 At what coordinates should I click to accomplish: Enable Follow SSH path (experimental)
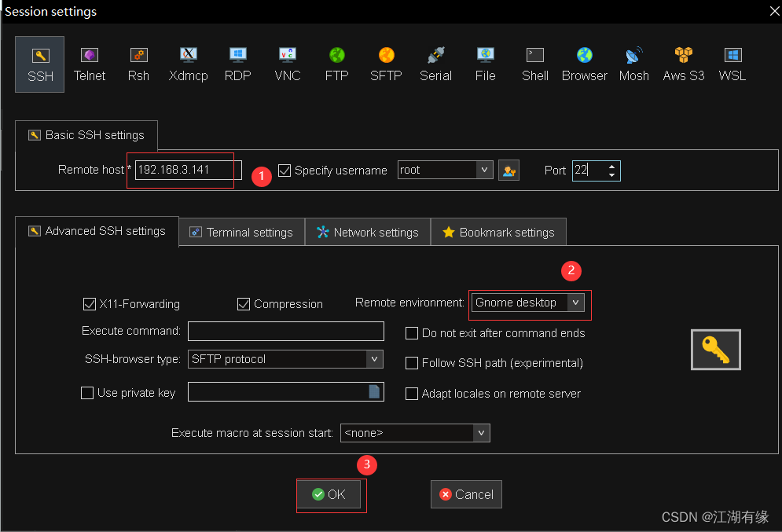412,363
